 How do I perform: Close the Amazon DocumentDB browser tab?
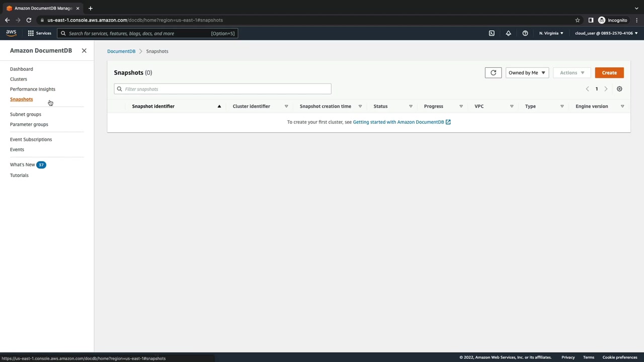pos(78,8)
